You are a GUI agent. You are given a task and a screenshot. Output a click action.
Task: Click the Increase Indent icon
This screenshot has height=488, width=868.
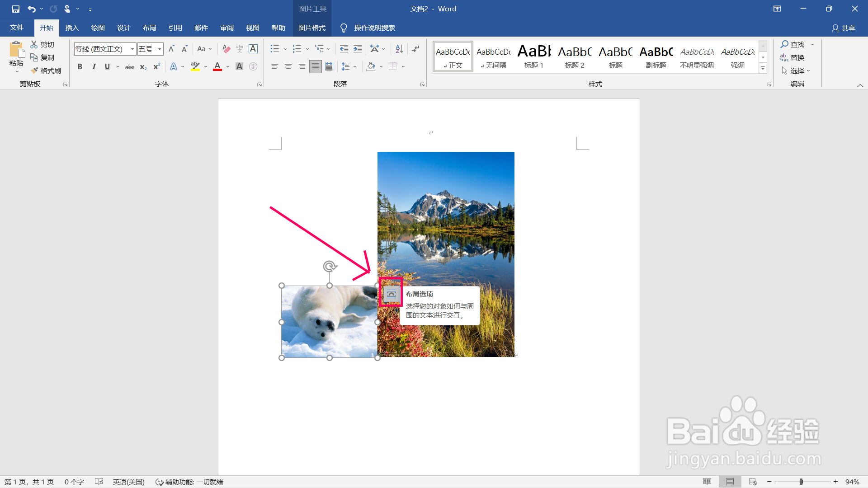(358, 49)
